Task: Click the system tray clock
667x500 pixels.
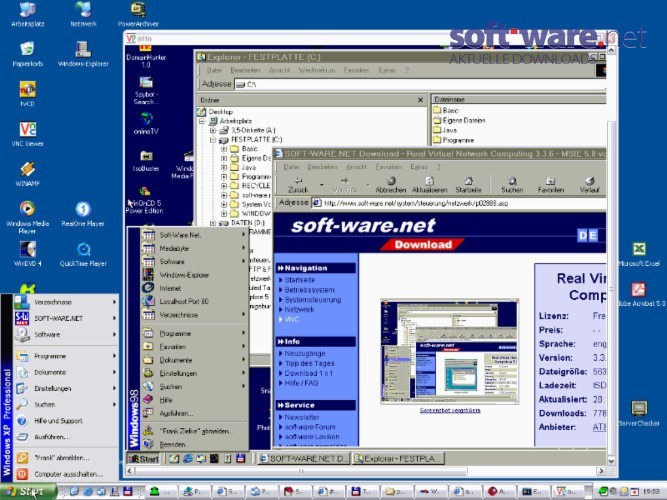Action: pos(651,491)
